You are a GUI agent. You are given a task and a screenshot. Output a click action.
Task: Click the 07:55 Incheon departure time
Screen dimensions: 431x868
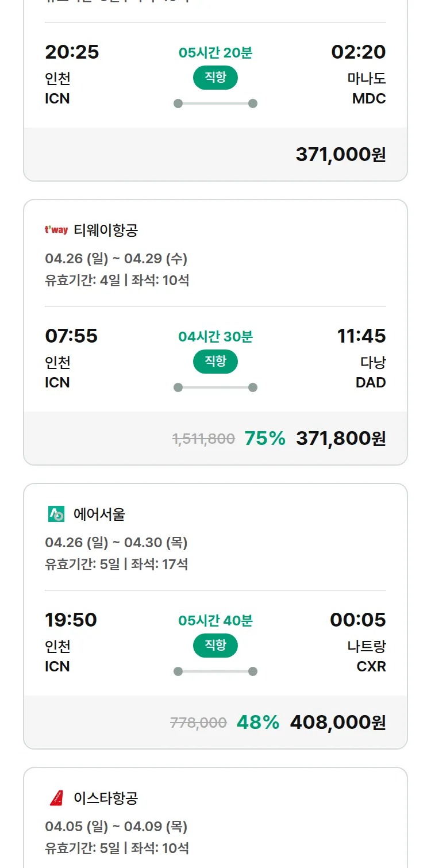tap(71, 336)
